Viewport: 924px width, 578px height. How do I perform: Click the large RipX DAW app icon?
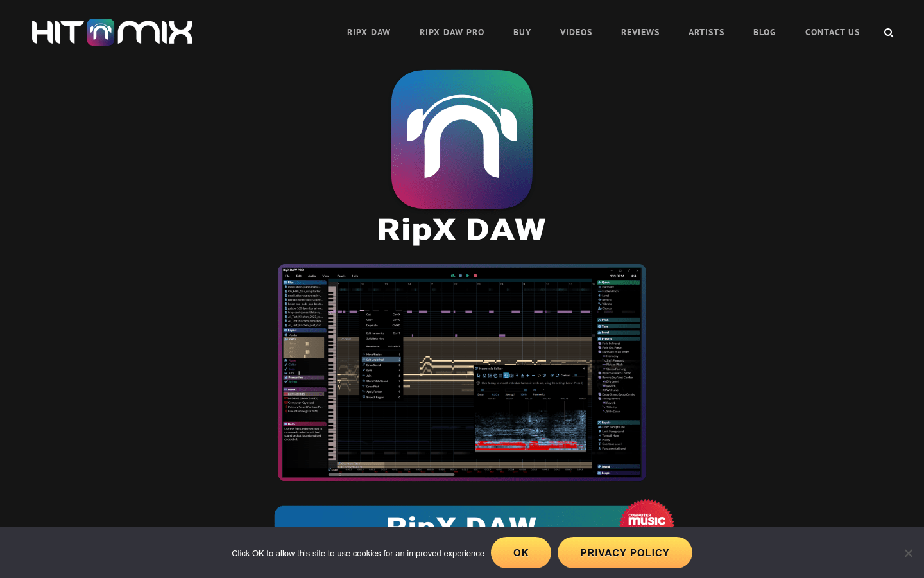[x=462, y=139]
